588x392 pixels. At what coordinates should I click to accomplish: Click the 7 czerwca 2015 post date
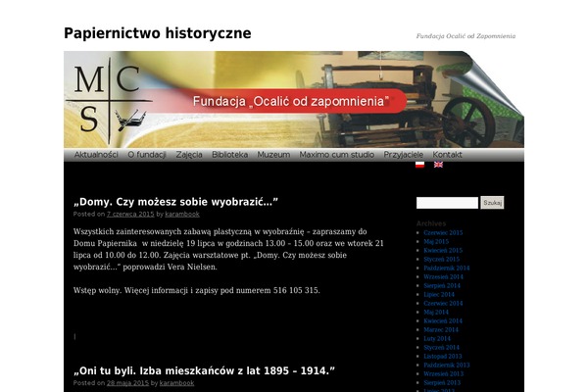pyautogui.click(x=130, y=214)
